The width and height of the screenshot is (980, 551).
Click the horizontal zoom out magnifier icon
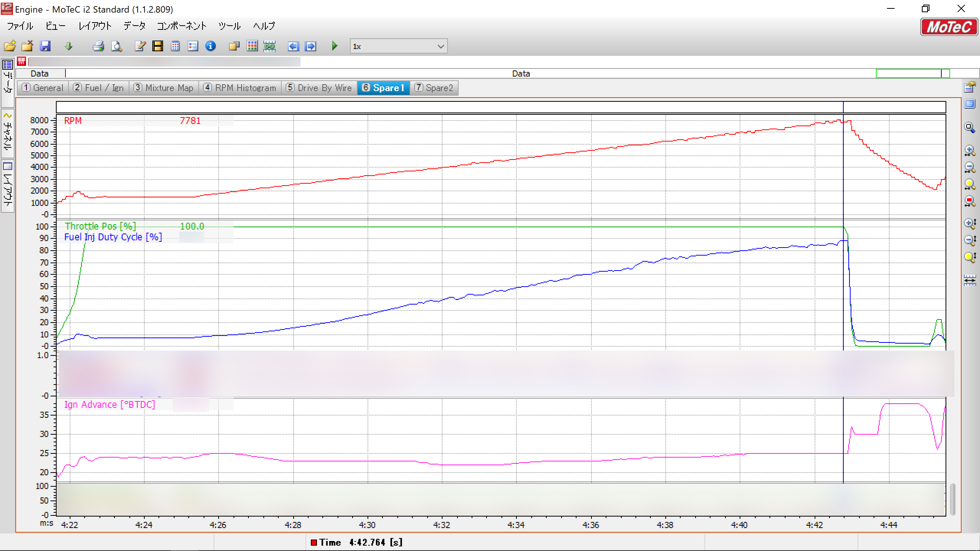pos(970,167)
